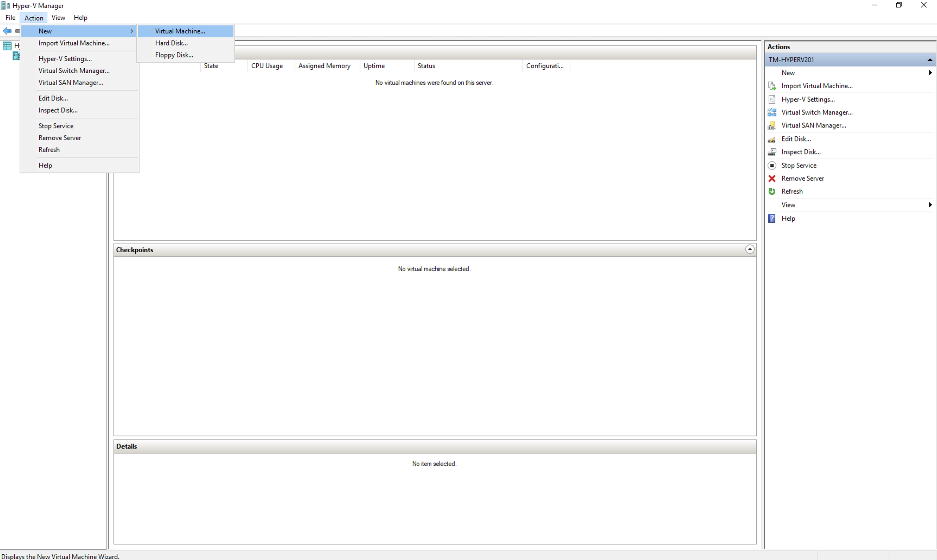Open the View menu

pyautogui.click(x=58, y=17)
